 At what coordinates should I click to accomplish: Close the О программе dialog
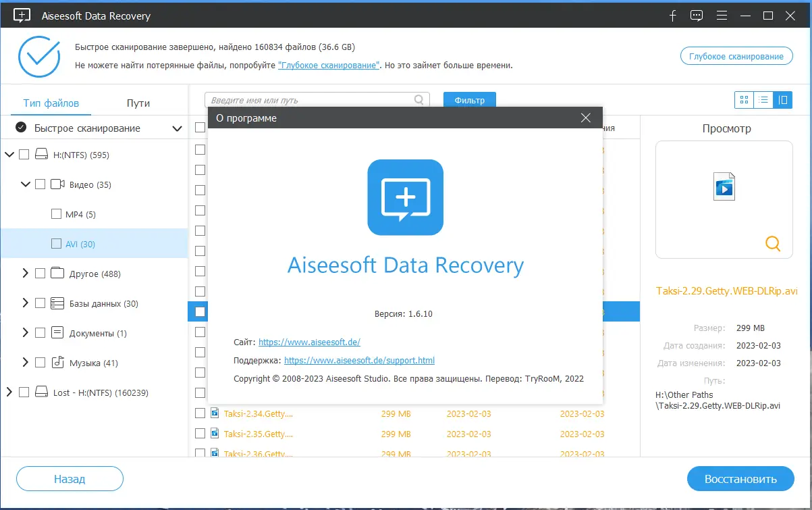586,118
